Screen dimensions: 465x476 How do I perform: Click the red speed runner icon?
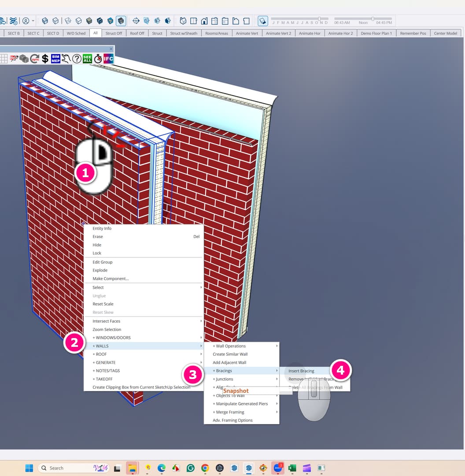click(x=14, y=58)
